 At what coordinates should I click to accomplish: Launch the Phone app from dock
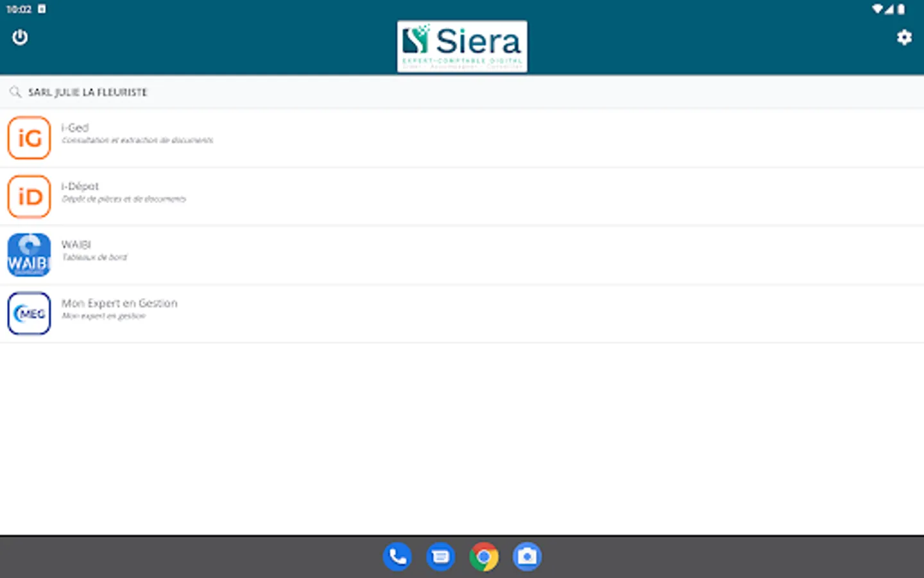click(397, 557)
